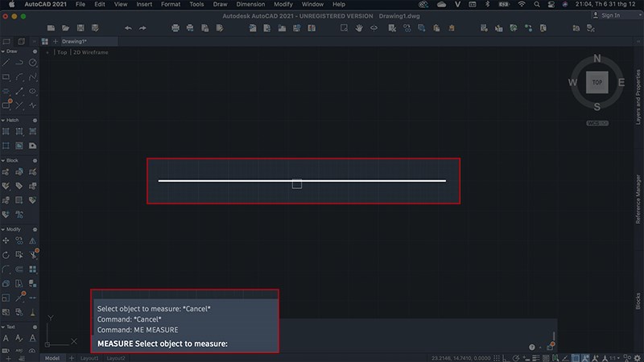
Task: Select the Circle tool in Draw panel
Action: tap(33, 63)
